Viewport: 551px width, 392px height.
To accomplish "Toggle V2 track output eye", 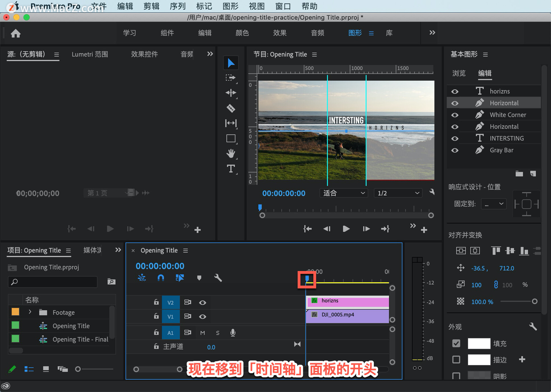I will click(x=203, y=303).
